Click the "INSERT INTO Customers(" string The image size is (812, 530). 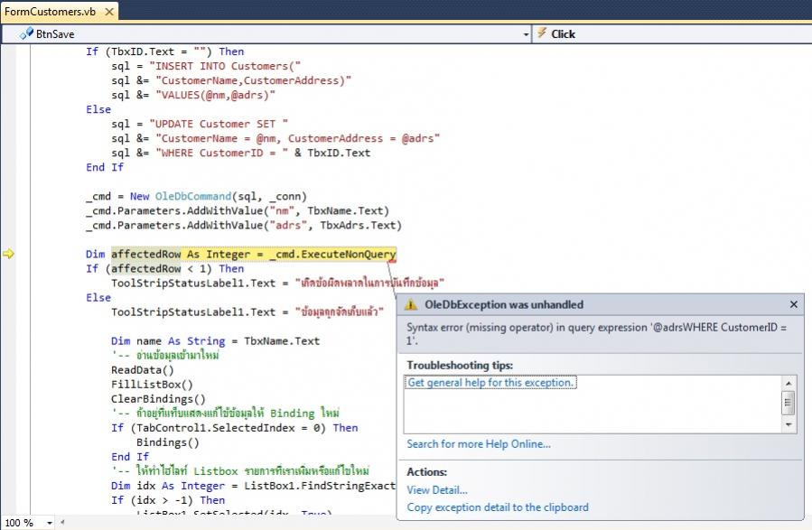(x=225, y=66)
